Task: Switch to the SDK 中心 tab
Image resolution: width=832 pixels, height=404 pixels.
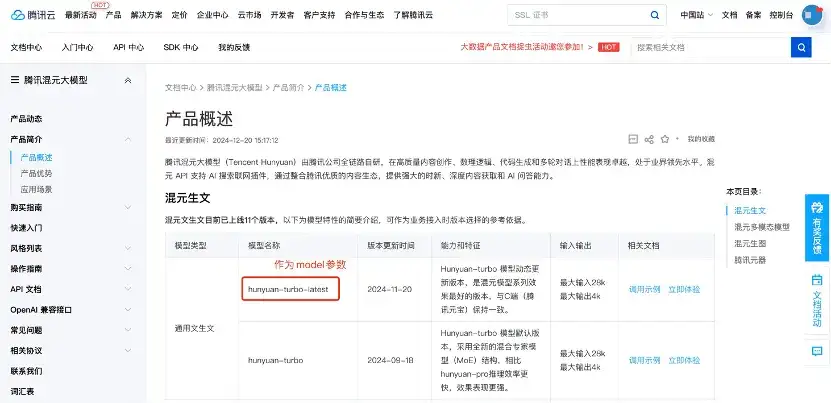Action: [x=181, y=47]
